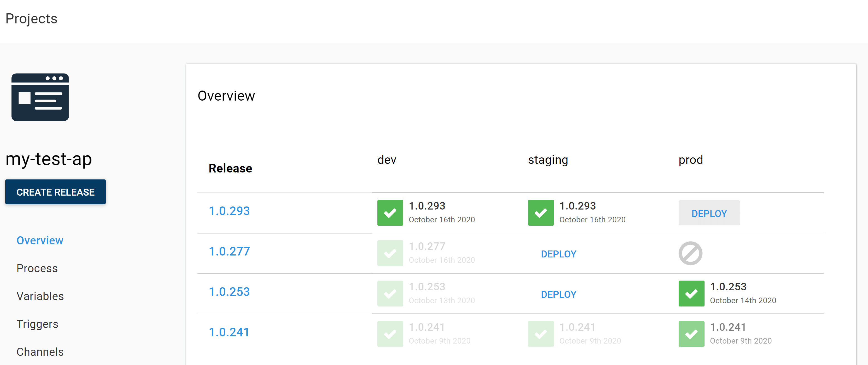Viewport: 868px width, 365px height.
Task: Click green checkmark for 1.0.293 in dev
Action: tap(390, 213)
